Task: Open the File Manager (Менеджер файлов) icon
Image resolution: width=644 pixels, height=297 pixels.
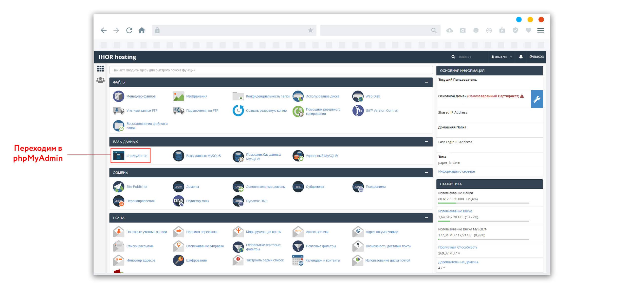Action: 118,96
